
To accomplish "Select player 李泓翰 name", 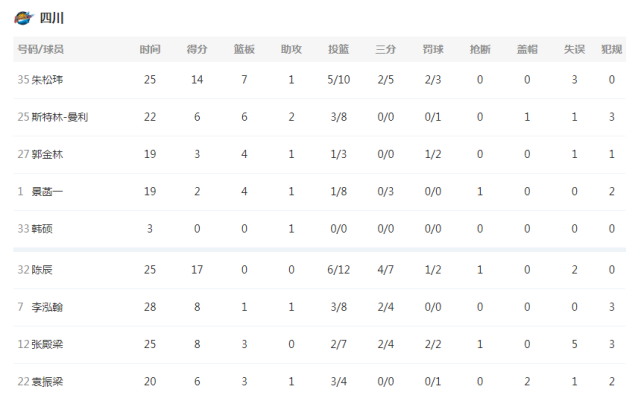I will [47, 307].
